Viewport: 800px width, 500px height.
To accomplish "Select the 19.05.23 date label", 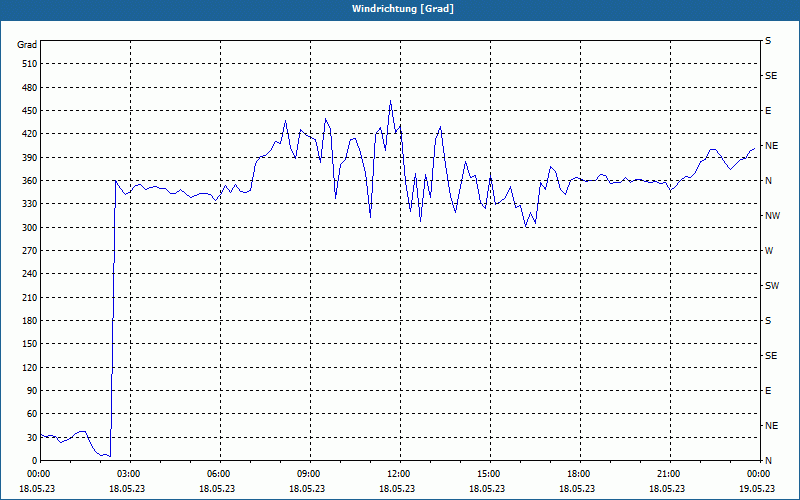I will (x=757, y=488).
